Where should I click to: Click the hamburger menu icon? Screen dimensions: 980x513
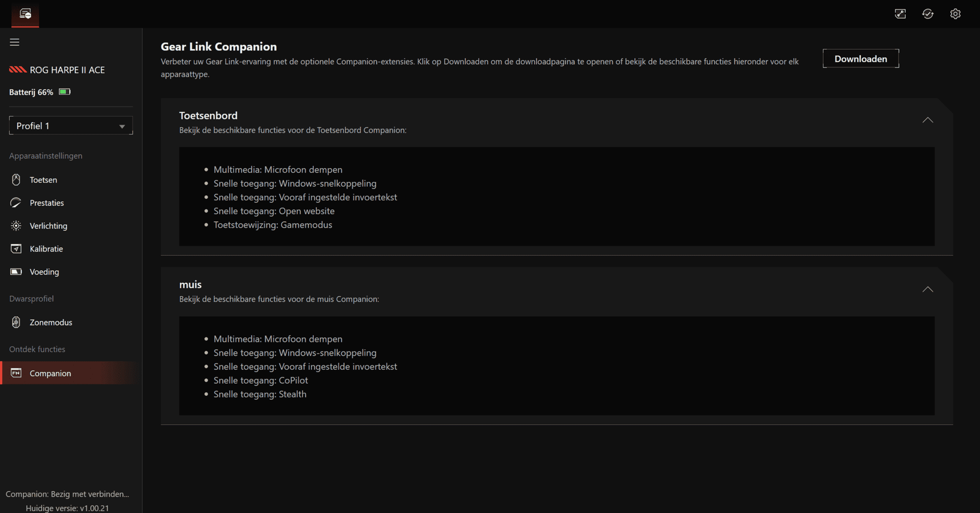click(15, 42)
